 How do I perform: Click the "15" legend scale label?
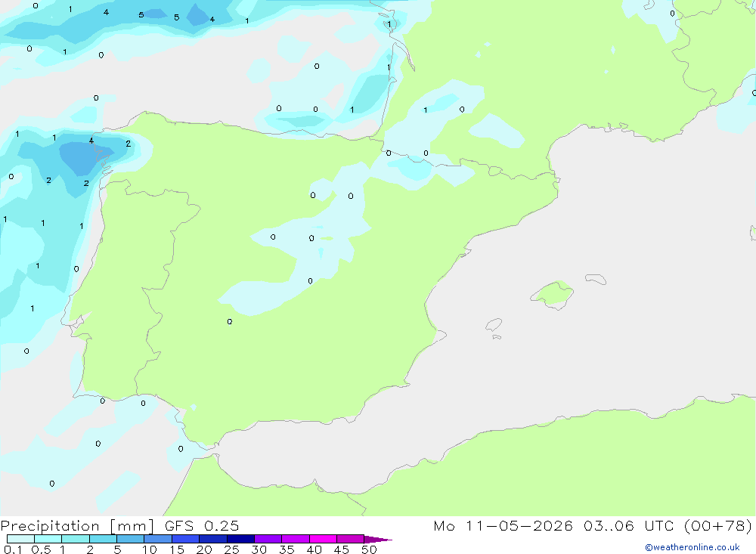[x=177, y=549]
